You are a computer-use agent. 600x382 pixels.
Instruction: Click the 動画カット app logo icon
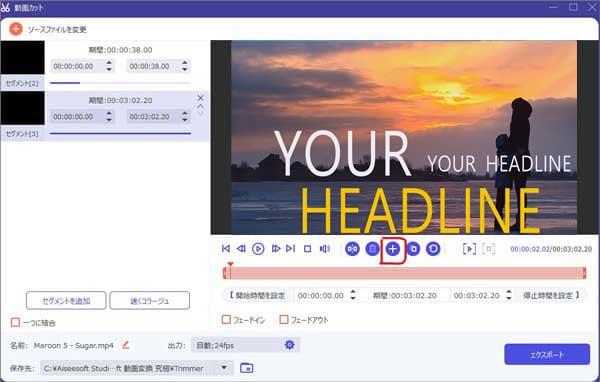click(6, 7)
